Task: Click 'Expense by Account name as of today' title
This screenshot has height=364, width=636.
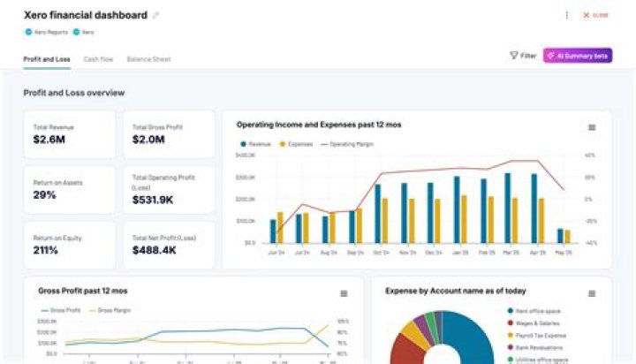Action: pyautogui.click(x=456, y=291)
